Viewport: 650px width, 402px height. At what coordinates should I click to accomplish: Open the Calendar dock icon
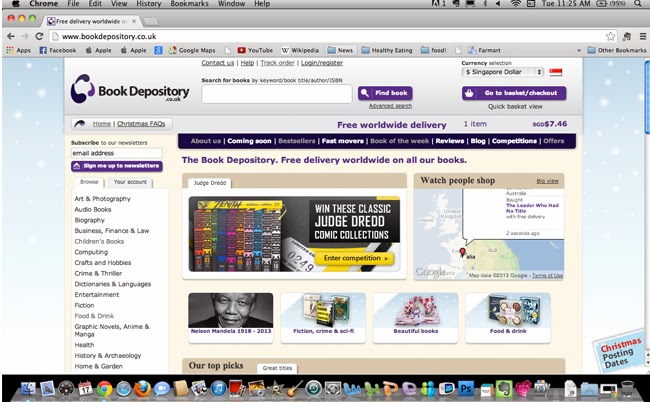point(85,389)
